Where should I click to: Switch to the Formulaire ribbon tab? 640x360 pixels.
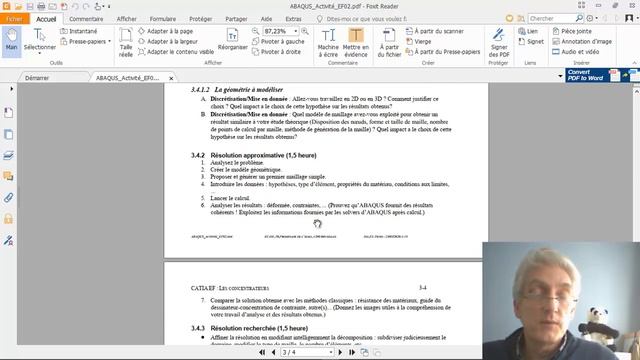(x=162, y=19)
